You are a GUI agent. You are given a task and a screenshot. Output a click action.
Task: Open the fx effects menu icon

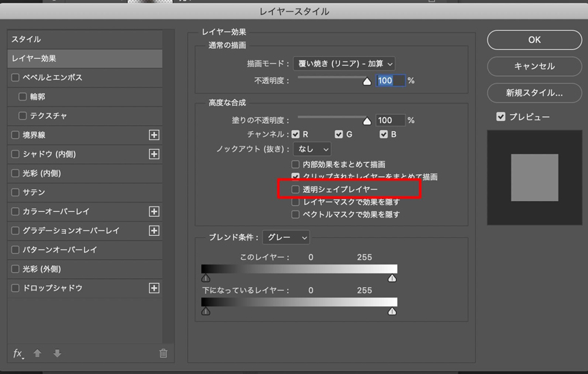tap(18, 353)
